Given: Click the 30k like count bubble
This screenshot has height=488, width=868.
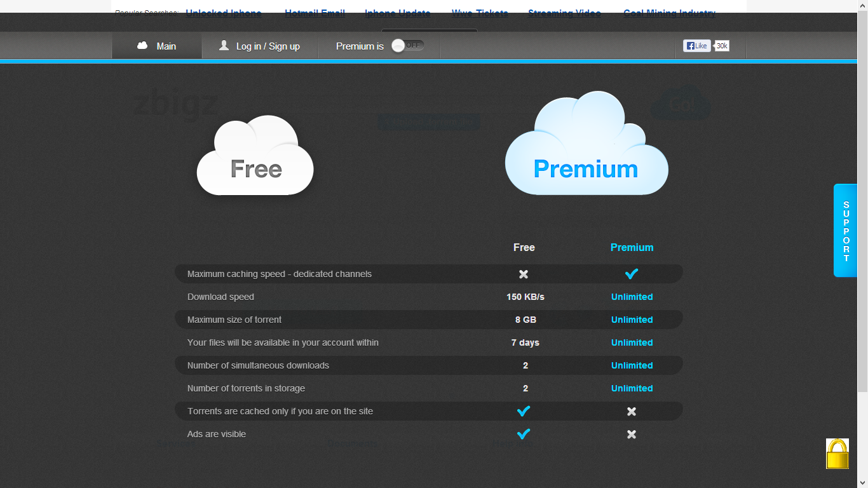Looking at the screenshot, I should tap(722, 46).
